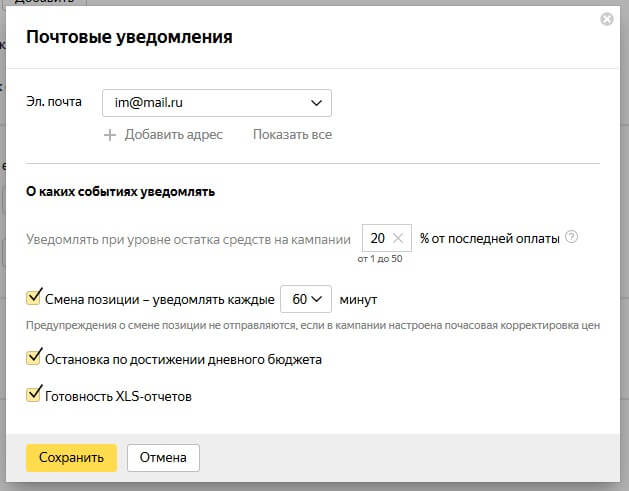This screenshot has width=629, height=491.
Task: Click the Показать все link
Action: (291, 135)
